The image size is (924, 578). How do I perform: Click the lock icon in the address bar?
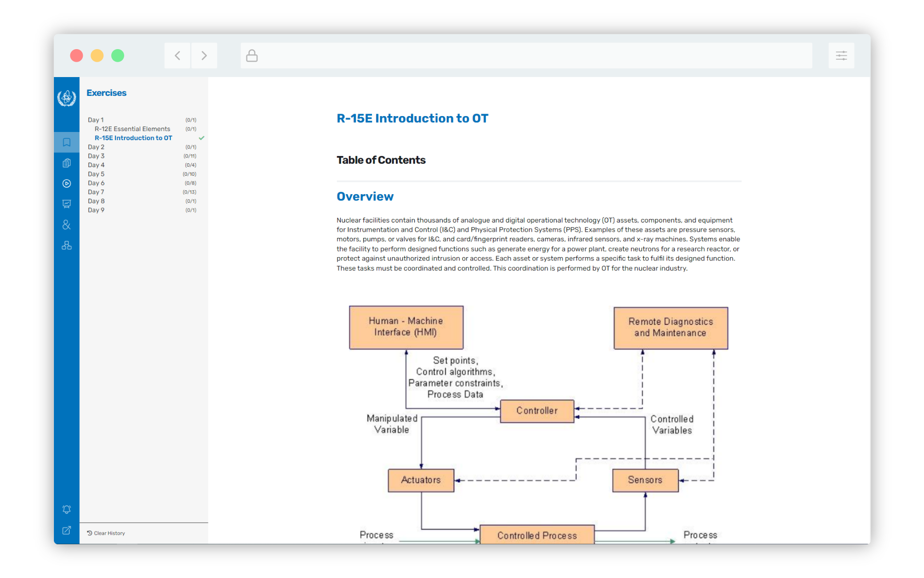pyautogui.click(x=252, y=55)
